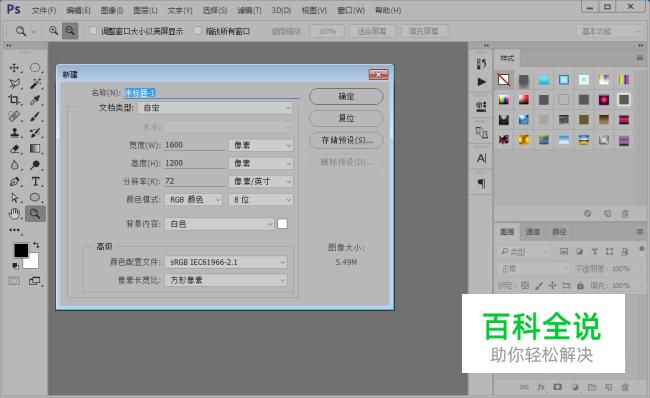
Task: Toggle lock image pixels brush icon
Action: [539, 285]
